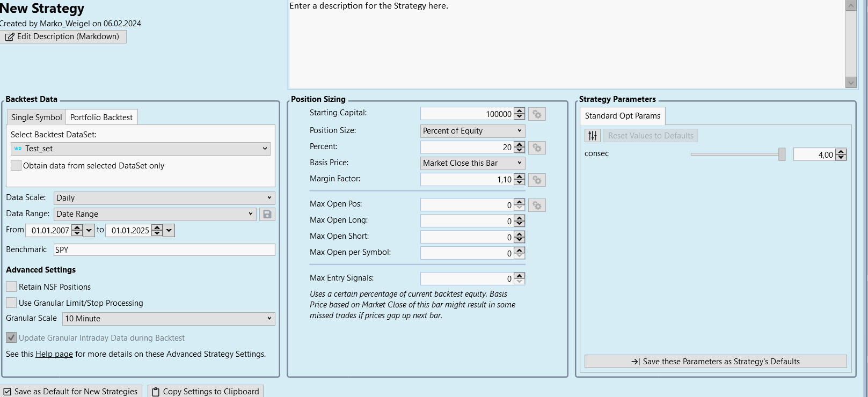Viewport: 868px width, 397px height.
Task: Expand the Data Scale dropdown
Action: pos(164,198)
